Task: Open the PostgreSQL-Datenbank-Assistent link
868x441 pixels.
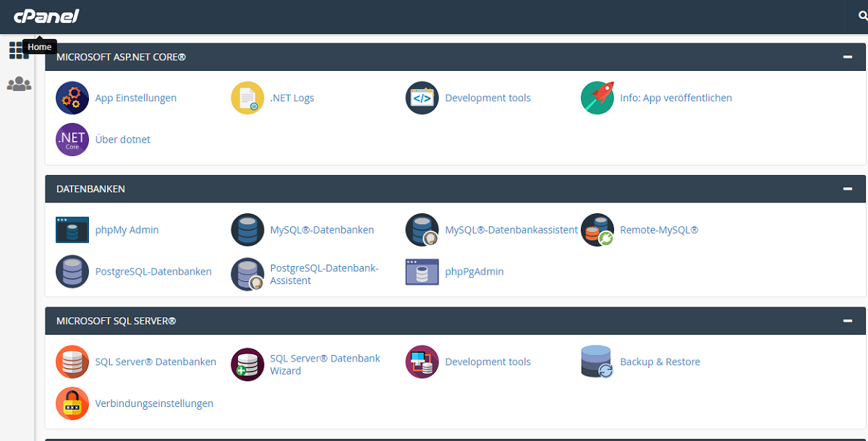Action: [325, 275]
